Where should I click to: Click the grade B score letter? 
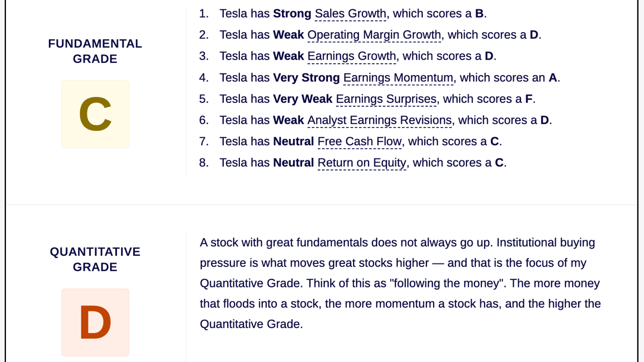tap(479, 14)
